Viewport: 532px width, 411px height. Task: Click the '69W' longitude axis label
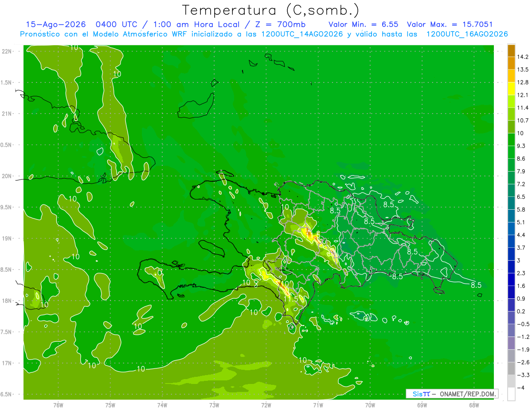pos(422,405)
